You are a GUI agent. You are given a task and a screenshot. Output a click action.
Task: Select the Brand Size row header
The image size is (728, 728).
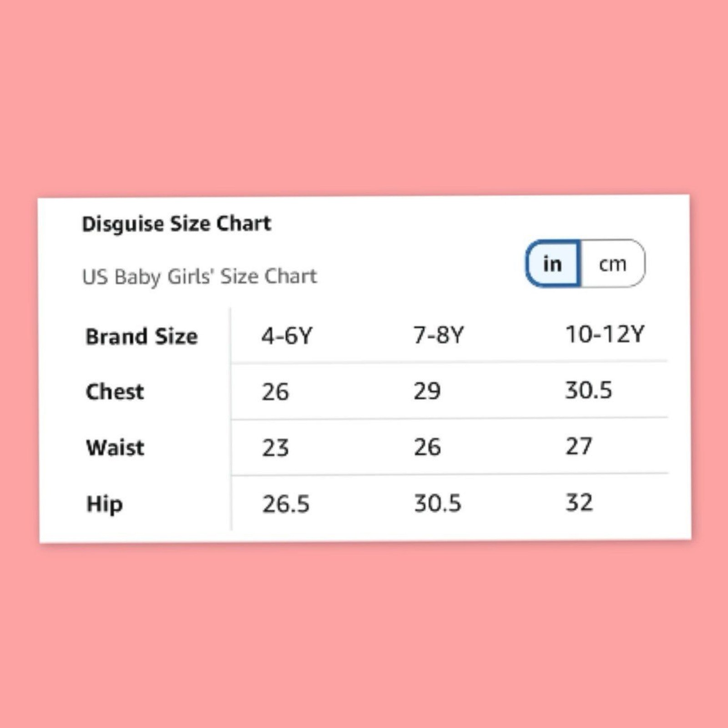coord(142,337)
